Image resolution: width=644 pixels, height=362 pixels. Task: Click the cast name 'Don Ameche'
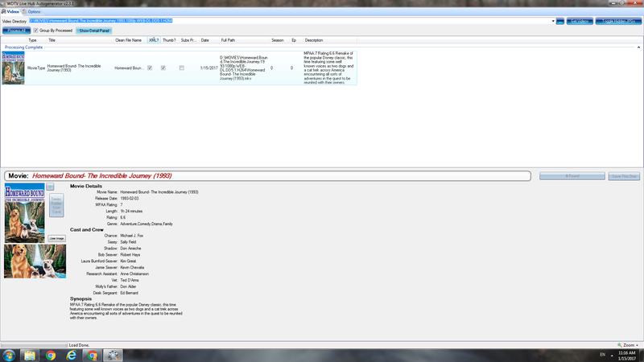tap(130, 249)
